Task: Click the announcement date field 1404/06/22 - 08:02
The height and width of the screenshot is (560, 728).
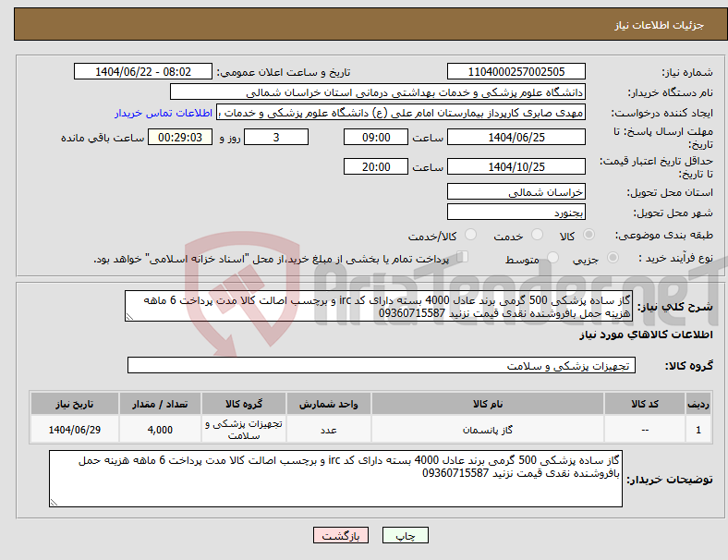Action: pyautogui.click(x=143, y=71)
